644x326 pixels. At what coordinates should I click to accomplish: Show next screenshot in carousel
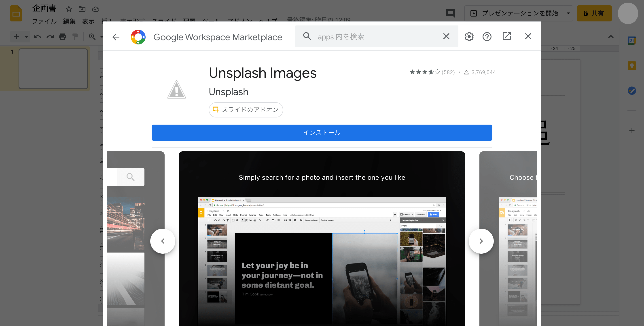[481, 241]
